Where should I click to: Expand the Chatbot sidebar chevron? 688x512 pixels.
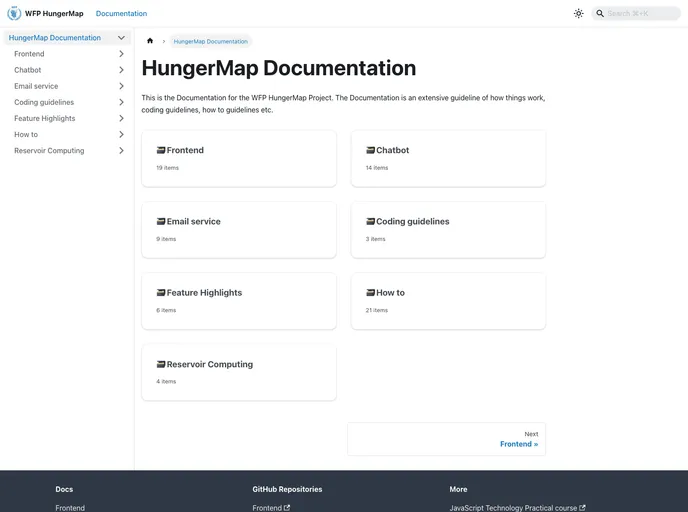(121, 70)
